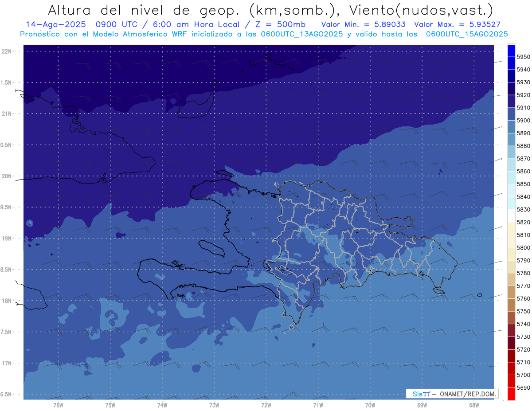The height and width of the screenshot is (411, 532).
Task: Click the 'ONAMET/REP.DOM.' credit label
Action: pos(467,394)
